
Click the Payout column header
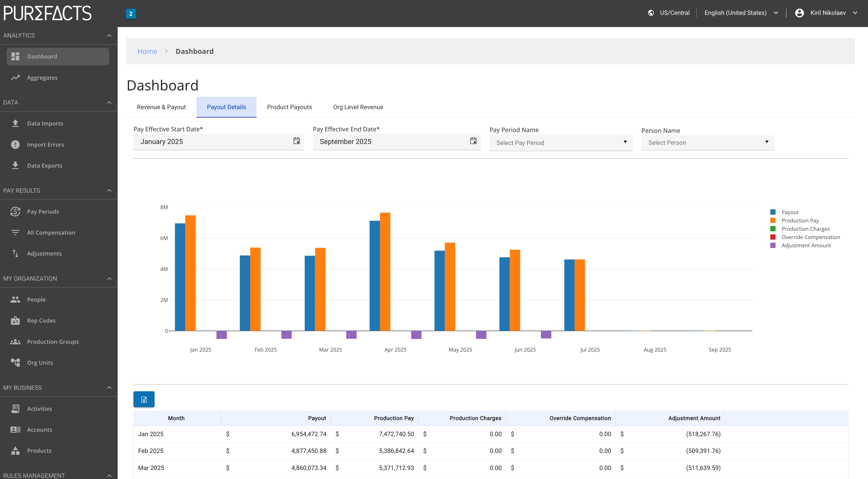pyautogui.click(x=276, y=418)
